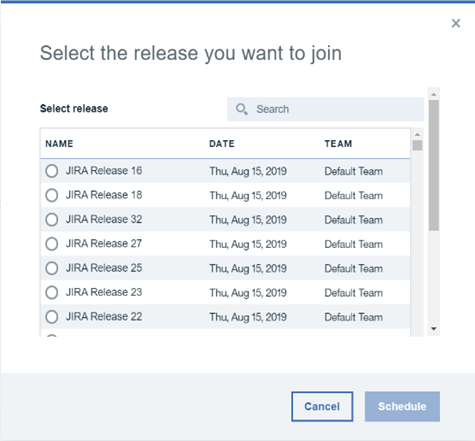Click Default Team in JIRA Release 22 row
Viewport: 475px width, 441px height.
tap(354, 317)
